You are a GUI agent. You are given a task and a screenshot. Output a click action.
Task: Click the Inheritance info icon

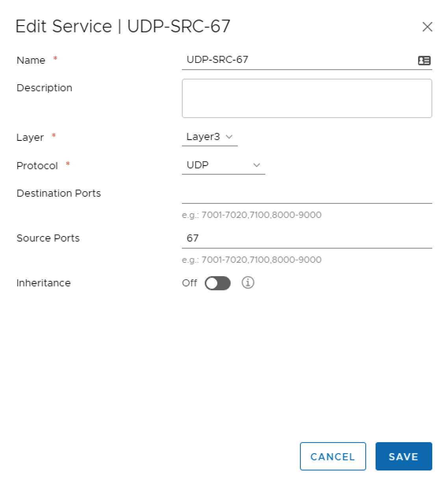[x=248, y=282]
